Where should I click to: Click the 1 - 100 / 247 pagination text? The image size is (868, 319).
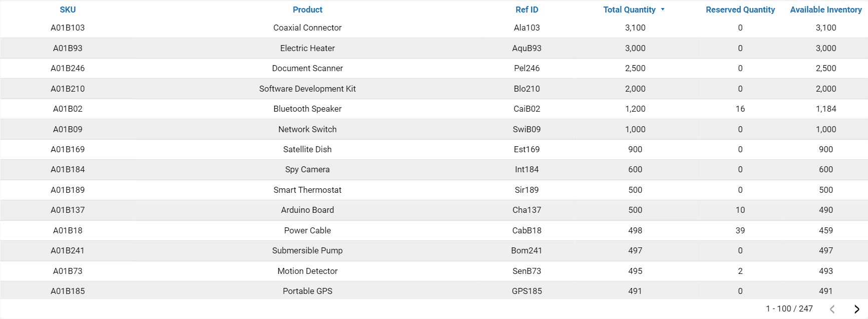point(789,309)
